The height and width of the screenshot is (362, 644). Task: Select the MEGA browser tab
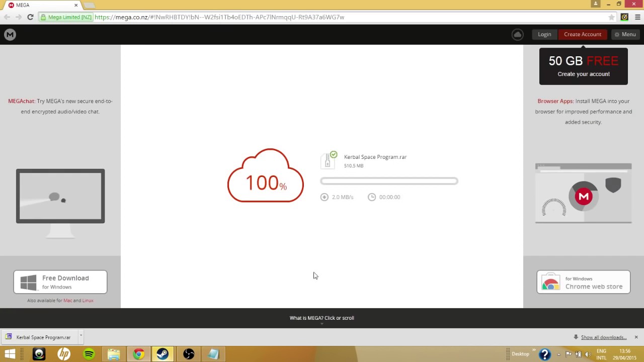coord(42,5)
